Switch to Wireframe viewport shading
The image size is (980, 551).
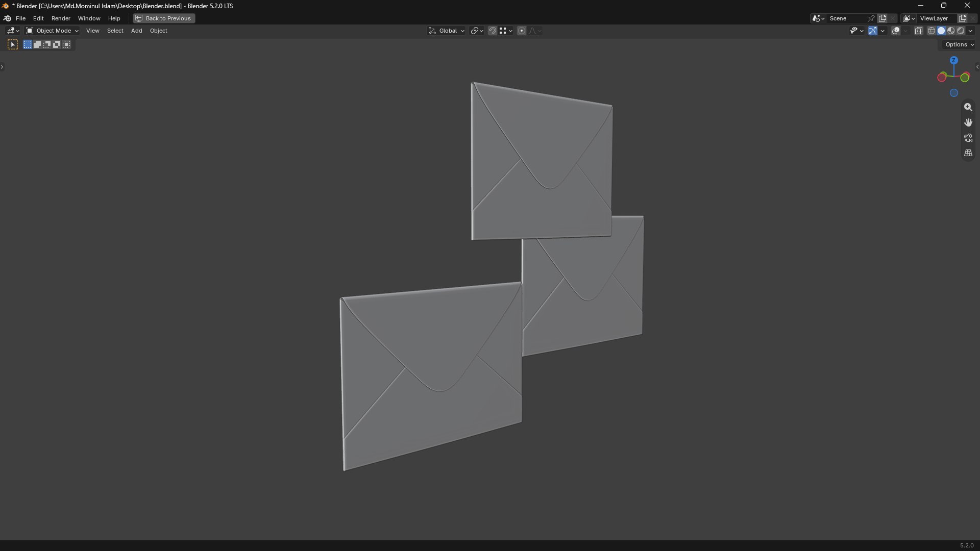(x=932, y=31)
